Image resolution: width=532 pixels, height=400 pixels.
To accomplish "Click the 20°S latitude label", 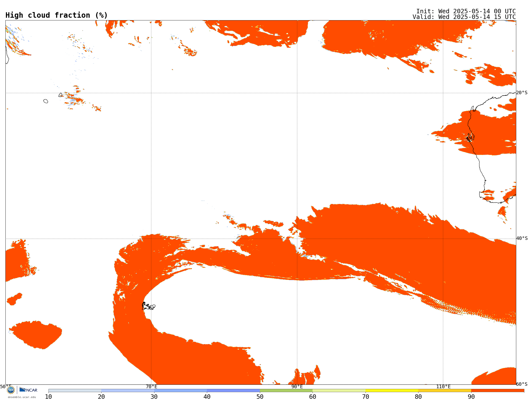I will click(522, 93).
